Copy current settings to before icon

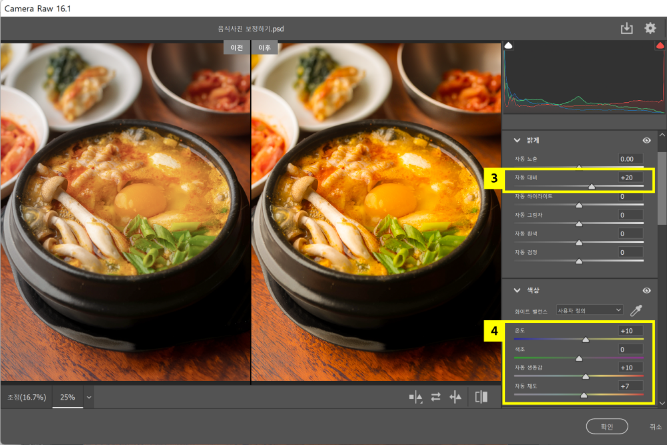[x=455, y=397]
